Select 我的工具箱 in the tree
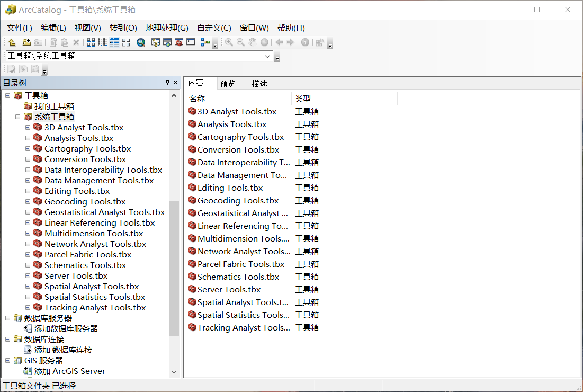 (55, 106)
